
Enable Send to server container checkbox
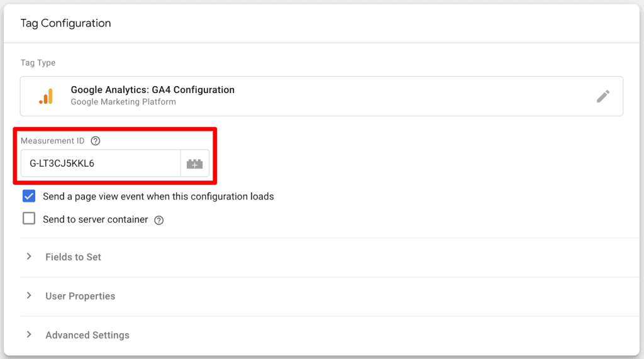pos(29,218)
